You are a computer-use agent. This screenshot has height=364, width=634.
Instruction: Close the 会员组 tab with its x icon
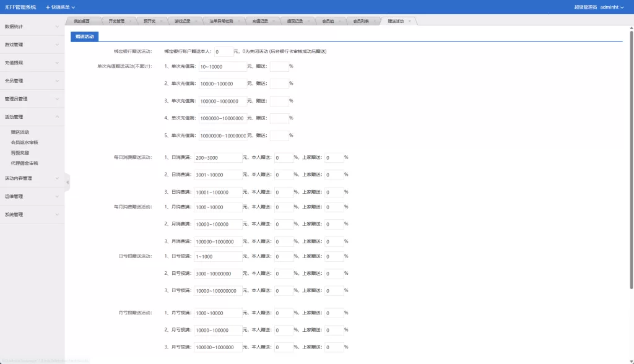[x=340, y=21]
